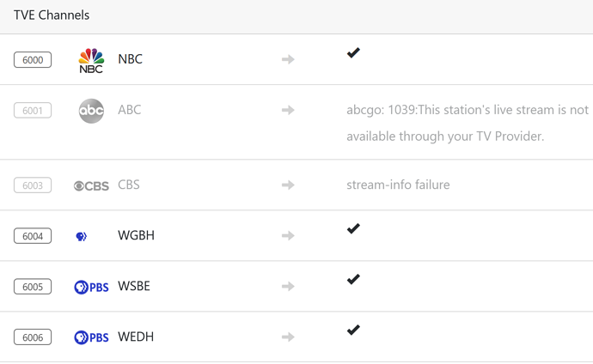Click the ABC channel logo
Screen dimensions: 593x364
(91, 110)
